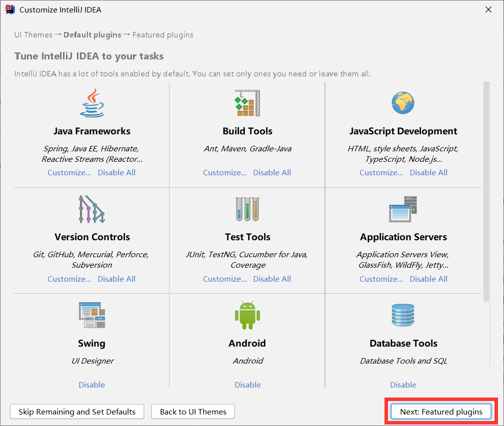This screenshot has width=504, height=426.
Task: Close the Customize IntelliJ IDEA dialog
Action: pyautogui.click(x=488, y=9)
